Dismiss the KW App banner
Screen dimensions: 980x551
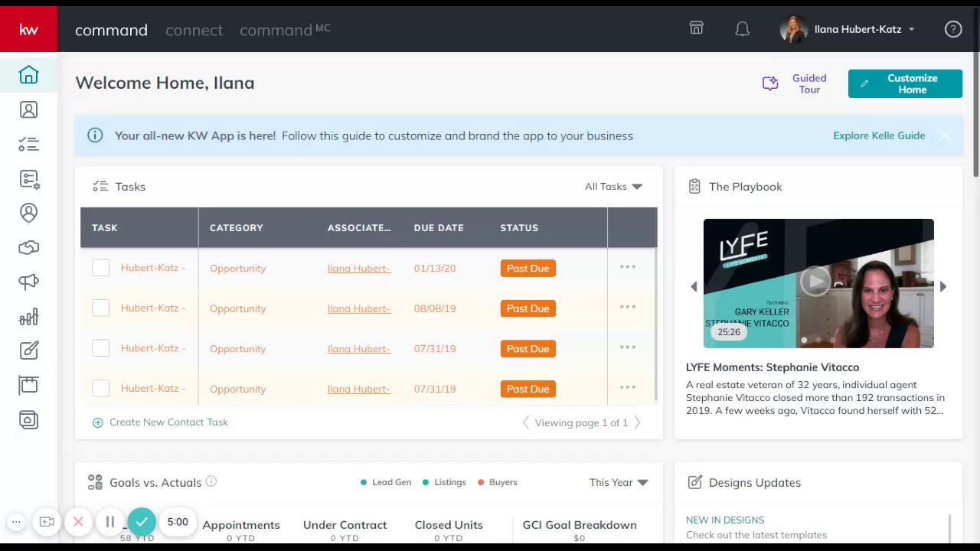pos(945,135)
